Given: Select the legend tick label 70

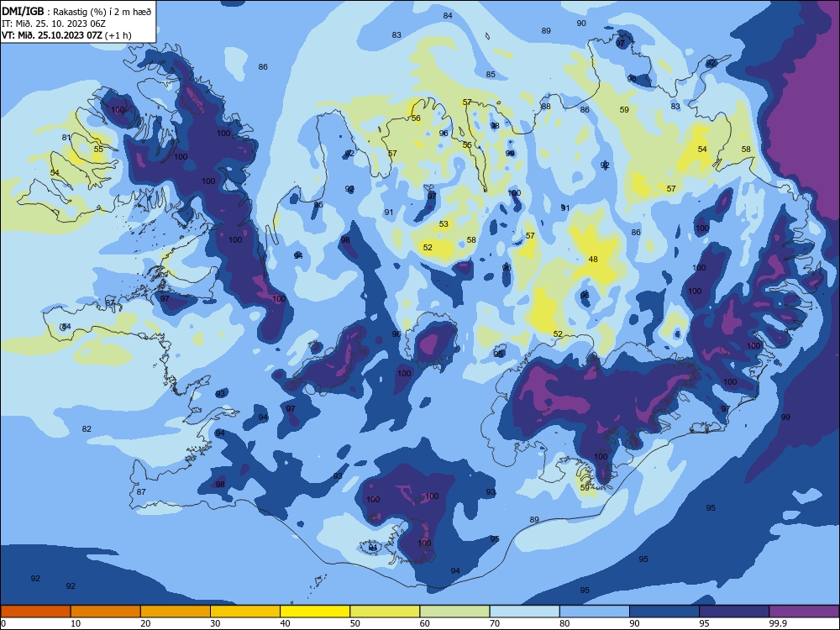Looking at the screenshot, I should 495,623.
